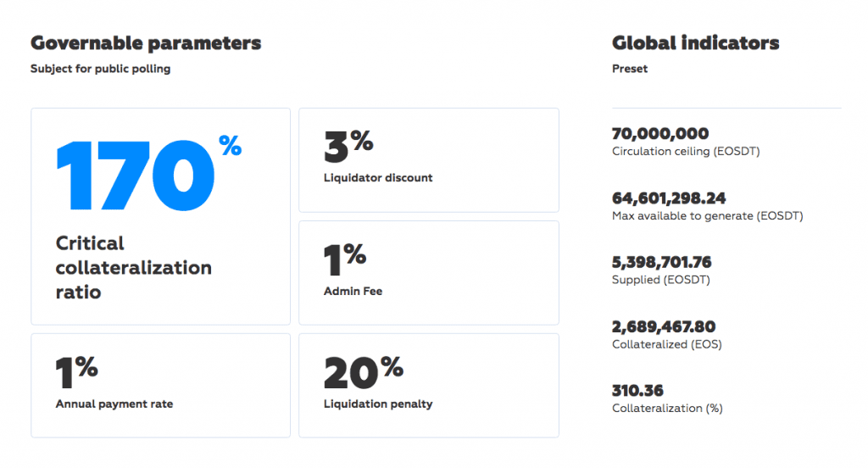Click the Global indicators heading
The height and width of the screenshot is (468, 868).
point(695,43)
